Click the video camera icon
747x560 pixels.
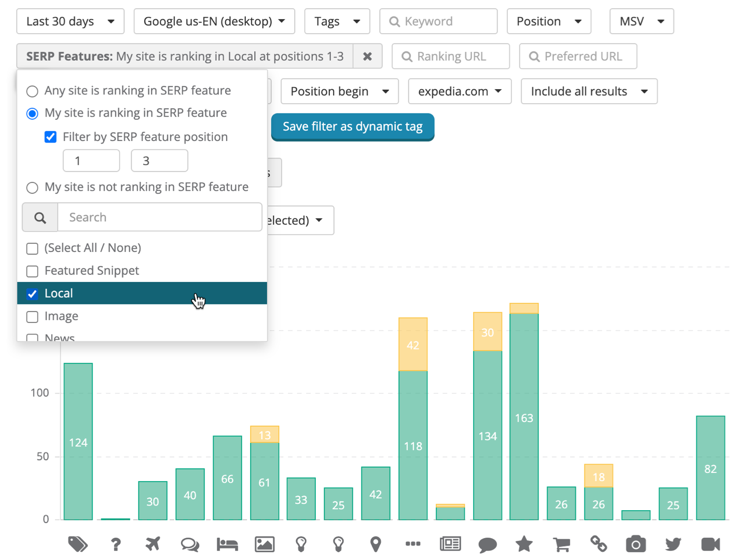[711, 544]
